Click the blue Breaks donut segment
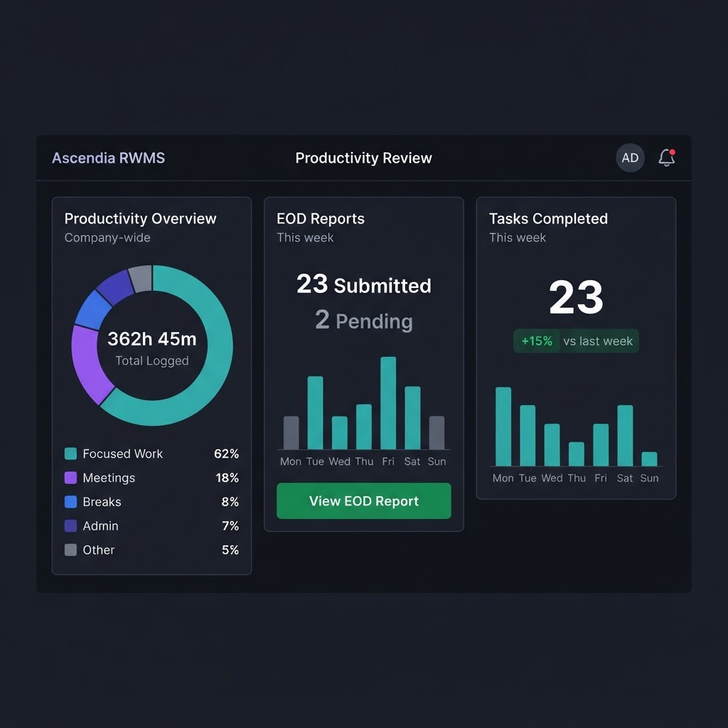The width and height of the screenshot is (728, 728). click(95, 310)
